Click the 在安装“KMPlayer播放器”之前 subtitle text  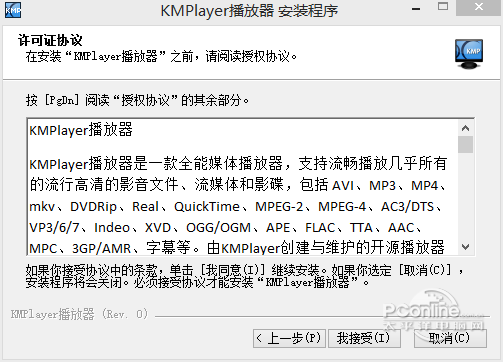[161, 57]
